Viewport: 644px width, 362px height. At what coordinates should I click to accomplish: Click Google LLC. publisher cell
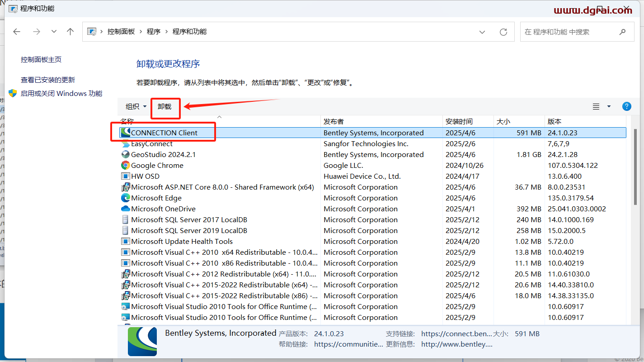(x=343, y=165)
